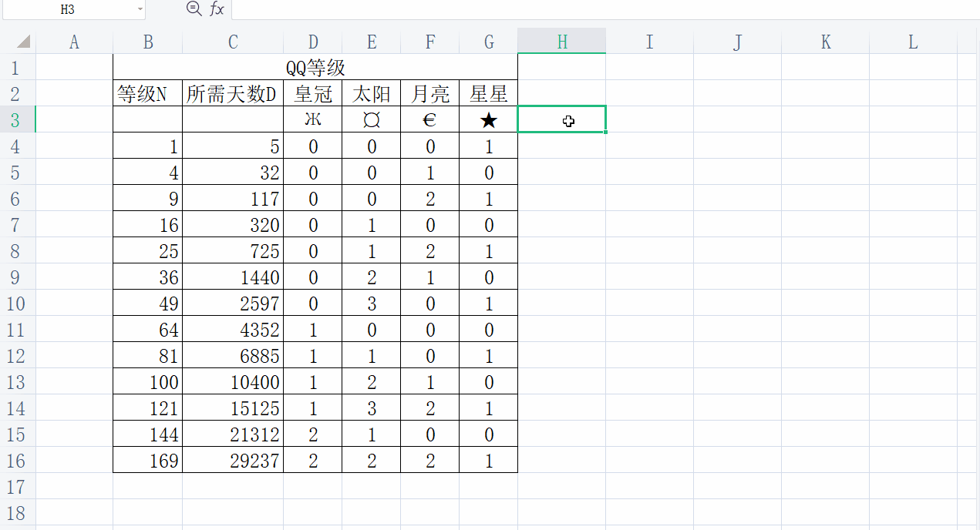Click the 月亮 header cell

coord(429,94)
